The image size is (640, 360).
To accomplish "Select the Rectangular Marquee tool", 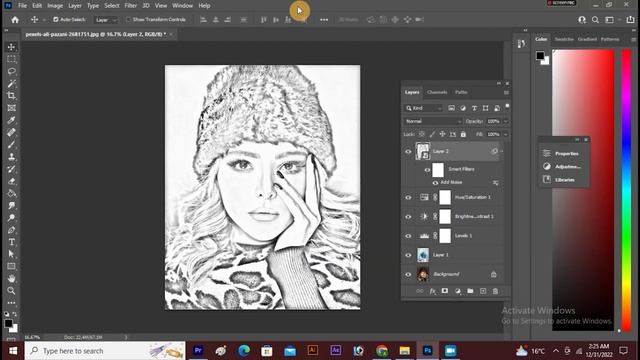I will pyautogui.click(x=11, y=59).
